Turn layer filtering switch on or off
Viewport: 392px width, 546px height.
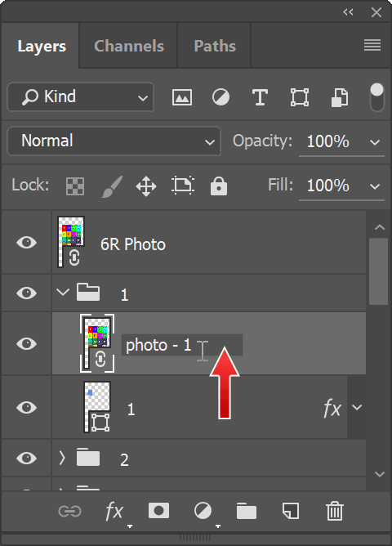(x=377, y=97)
